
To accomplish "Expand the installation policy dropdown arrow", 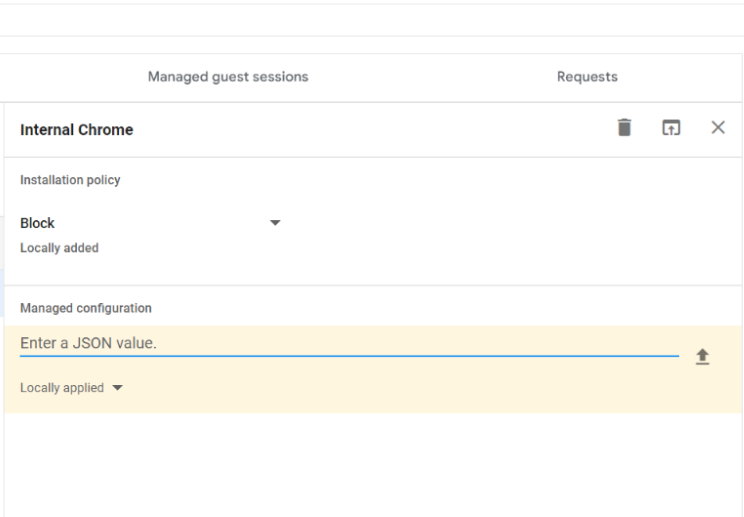I will coord(276,223).
